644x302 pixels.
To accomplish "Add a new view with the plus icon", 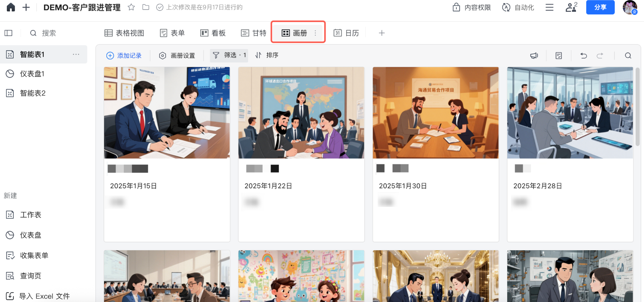I will pos(382,33).
